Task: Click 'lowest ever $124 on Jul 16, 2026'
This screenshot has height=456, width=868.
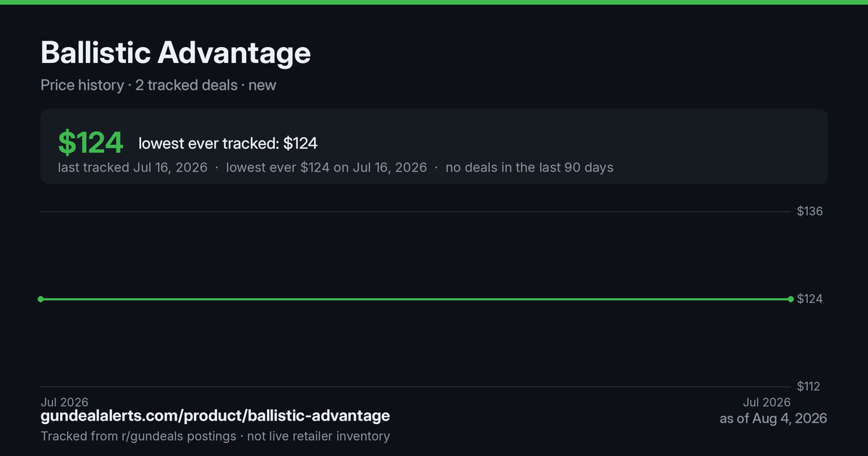Action: click(x=326, y=167)
